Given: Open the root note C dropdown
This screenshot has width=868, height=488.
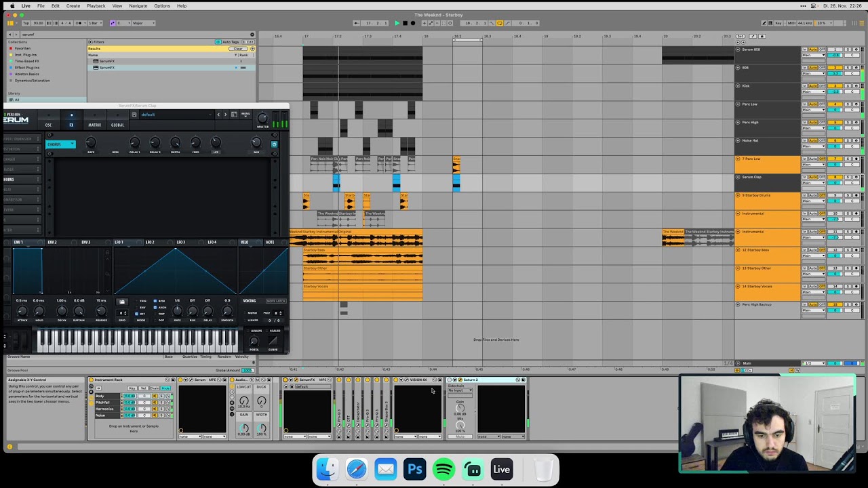Looking at the screenshot, I should pyautogui.click(x=124, y=23).
